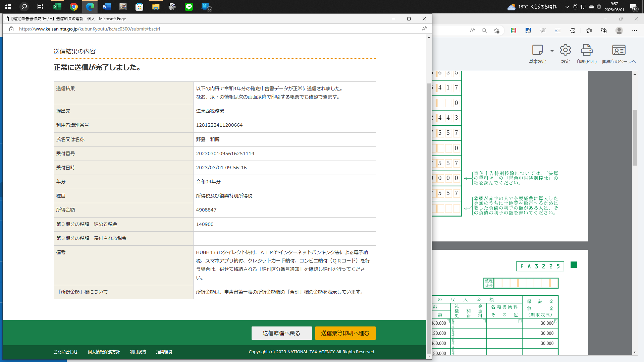Click the FA3225 form code box

point(540,266)
